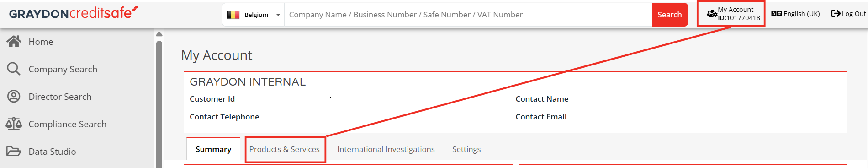Click the Company Search magnifier icon
The height and width of the screenshot is (168, 868).
(14, 69)
